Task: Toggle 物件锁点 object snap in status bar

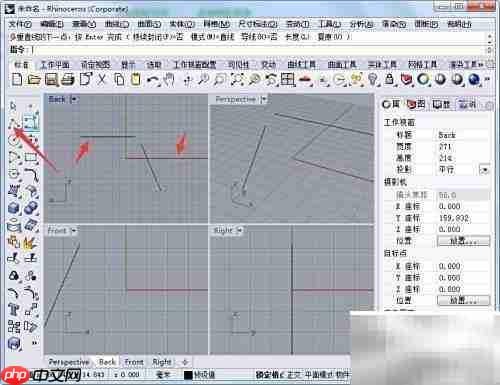Action: point(343,375)
